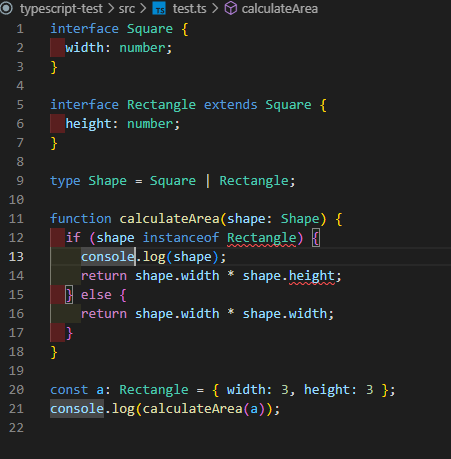The image size is (451, 459).
Task: Click the 'return' keyword on line 16
Action: pyautogui.click(x=104, y=314)
